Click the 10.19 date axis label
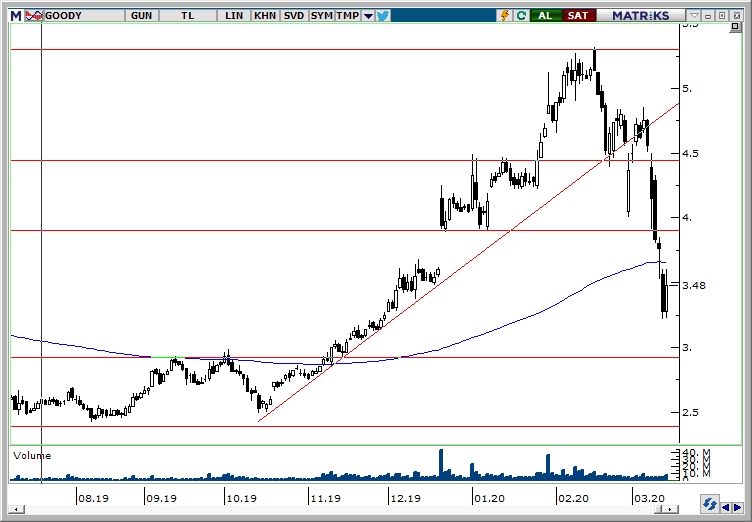Viewport: 752px width, 522px height. 241,498
